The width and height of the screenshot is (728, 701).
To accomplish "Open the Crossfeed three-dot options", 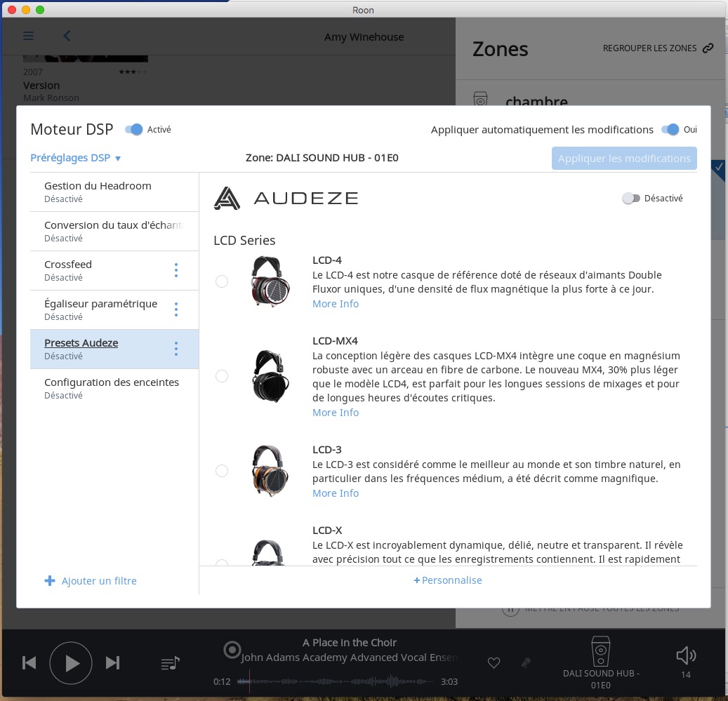I will pyautogui.click(x=176, y=270).
